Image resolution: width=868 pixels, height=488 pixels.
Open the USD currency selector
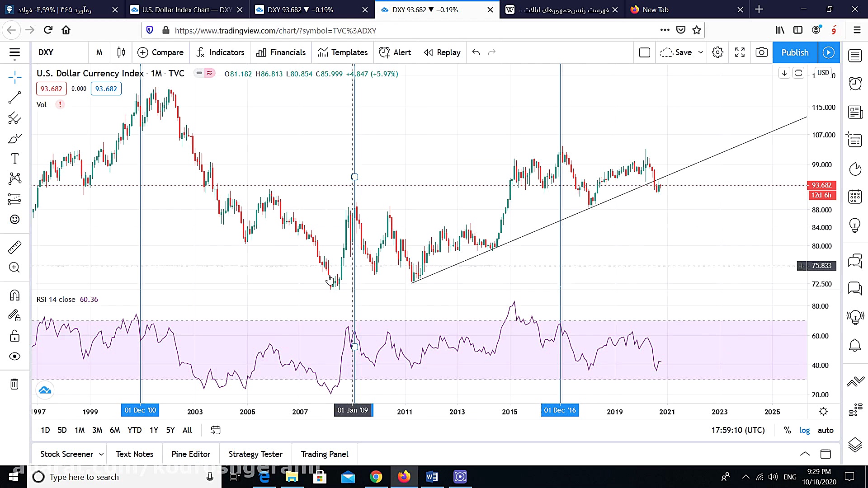point(823,73)
